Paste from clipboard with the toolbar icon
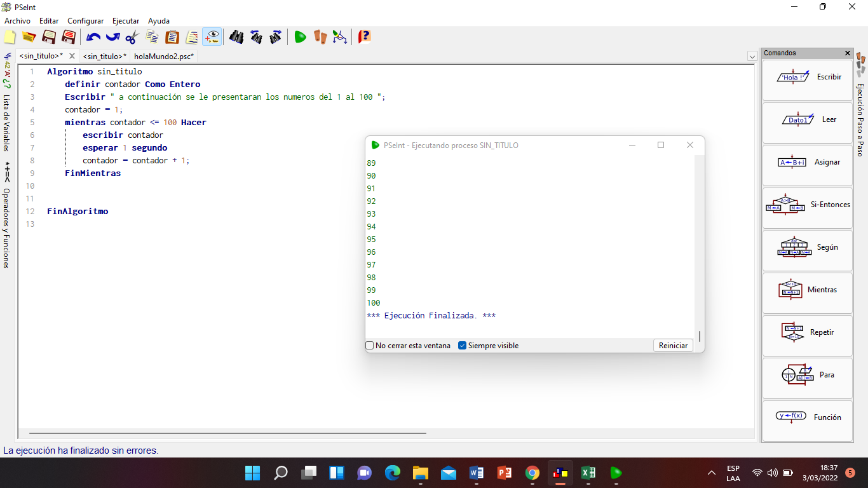 point(172,37)
